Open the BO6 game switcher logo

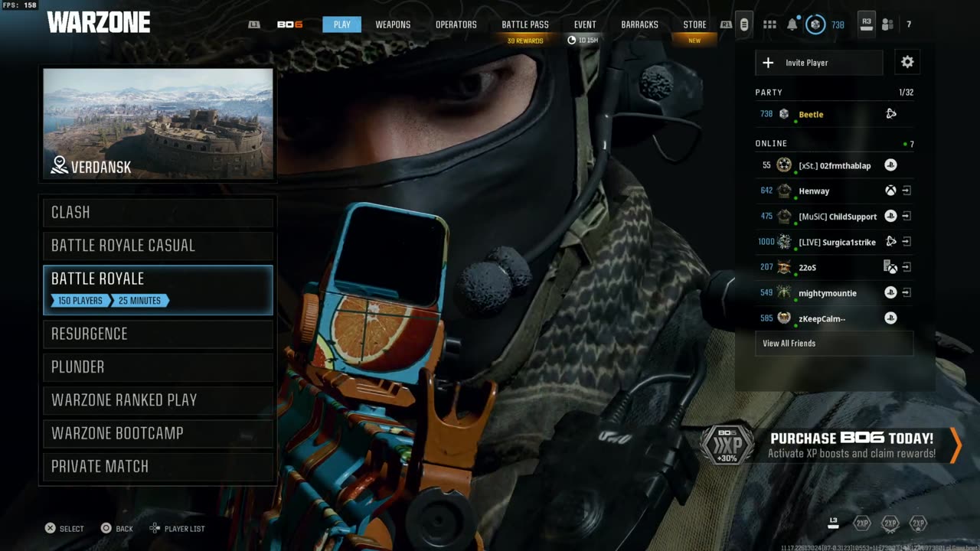pyautogui.click(x=289, y=24)
